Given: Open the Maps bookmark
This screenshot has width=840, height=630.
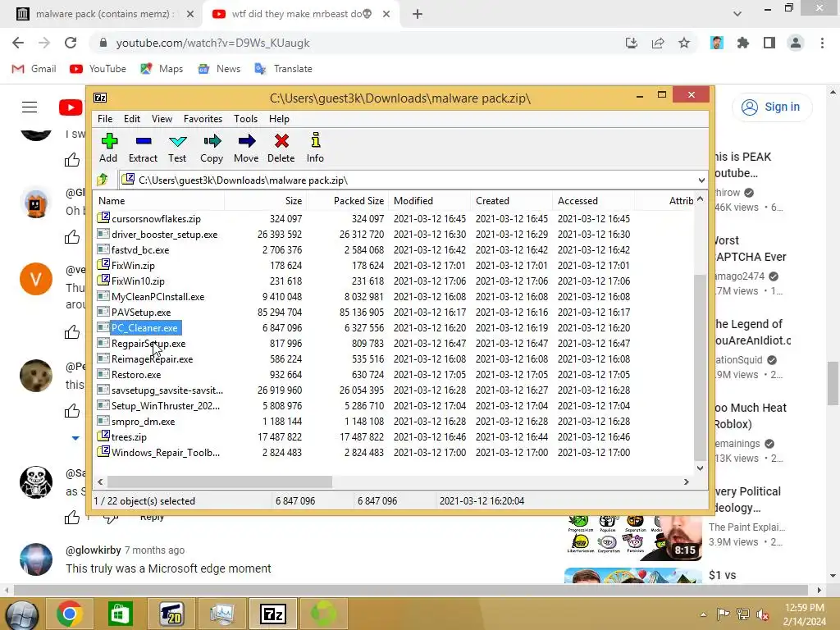Looking at the screenshot, I should [x=162, y=69].
